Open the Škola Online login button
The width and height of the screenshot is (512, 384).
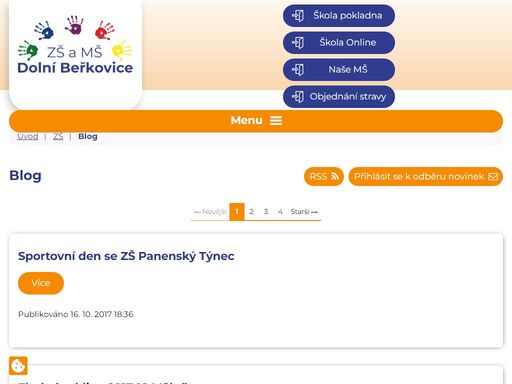tap(339, 43)
